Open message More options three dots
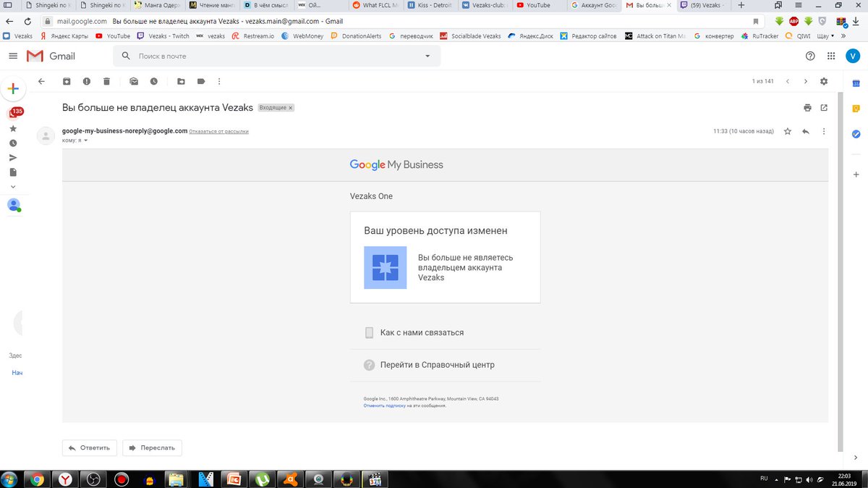This screenshot has height=488, width=868. pos(824,132)
